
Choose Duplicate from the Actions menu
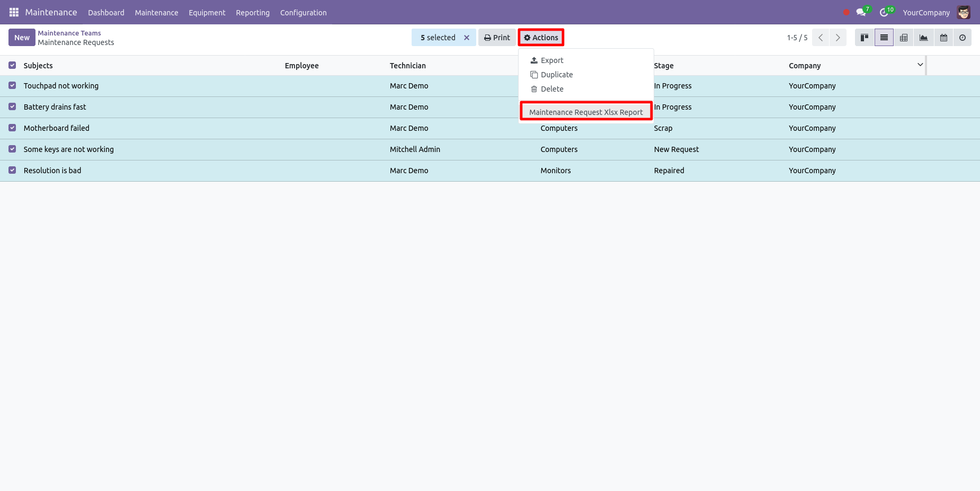586,75
